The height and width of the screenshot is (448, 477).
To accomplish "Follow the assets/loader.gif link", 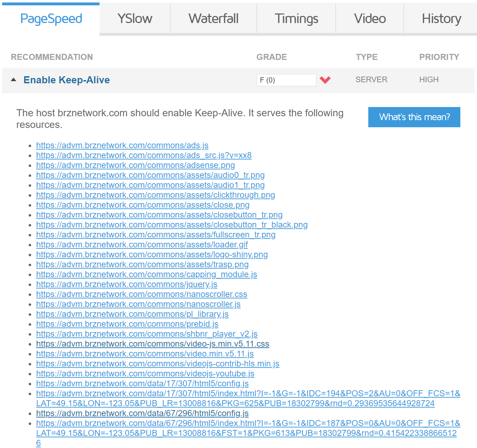I will 142,245.
